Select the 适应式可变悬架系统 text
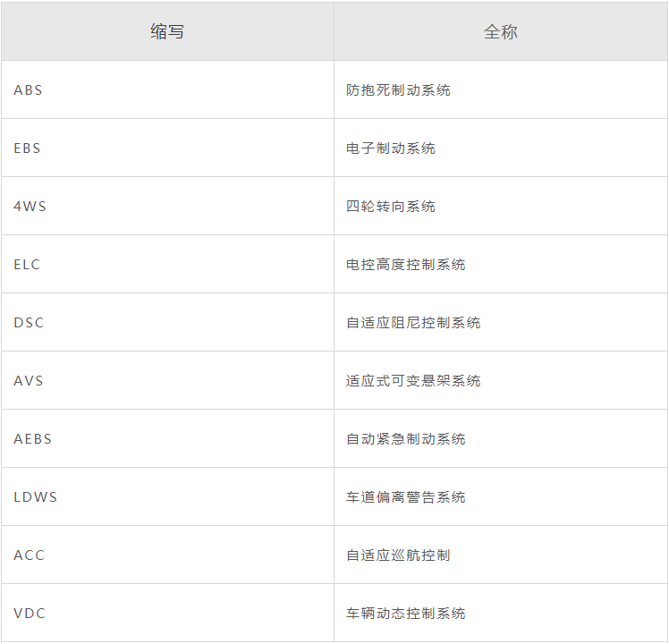The width and height of the screenshot is (669, 644). [x=413, y=381]
